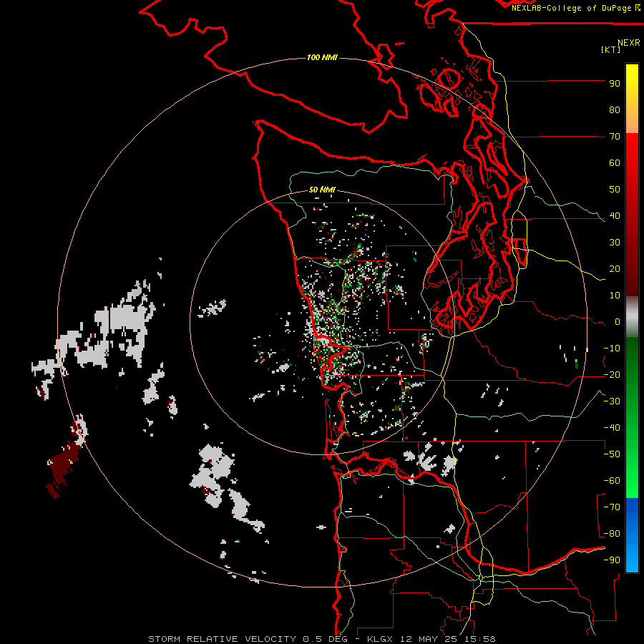This screenshot has width=644, height=644.
Task: Click the 70 value on the velocity scale
Action: 615,137
